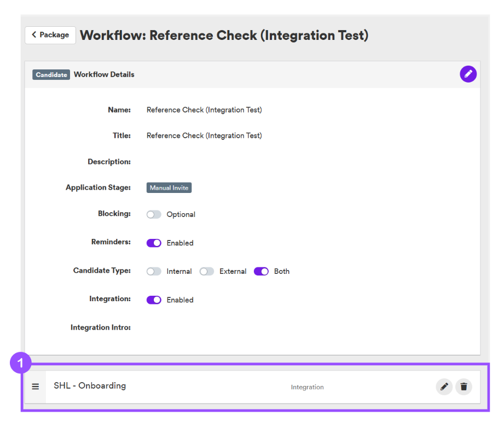Image resolution: width=504 pixels, height=422 pixels.
Task: Click the drag handle of SHL - Onboarding
Action: pyautogui.click(x=36, y=386)
